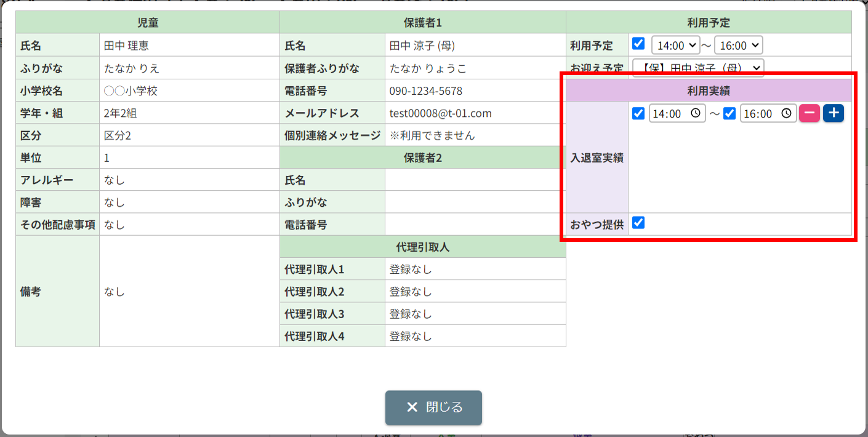The width and height of the screenshot is (868, 437).
Task: Open clock picker in 14:00 entry time field
Action: pyautogui.click(x=695, y=114)
